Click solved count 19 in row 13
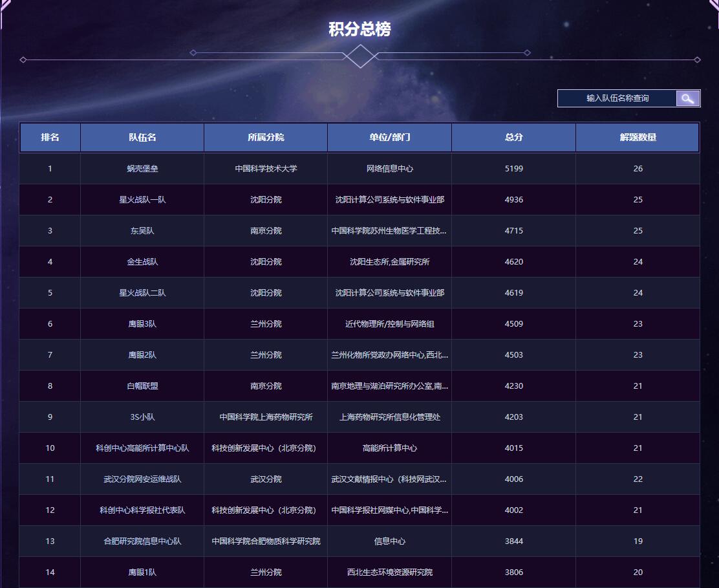This screenshot has height=588, width=719. point(638,541)
